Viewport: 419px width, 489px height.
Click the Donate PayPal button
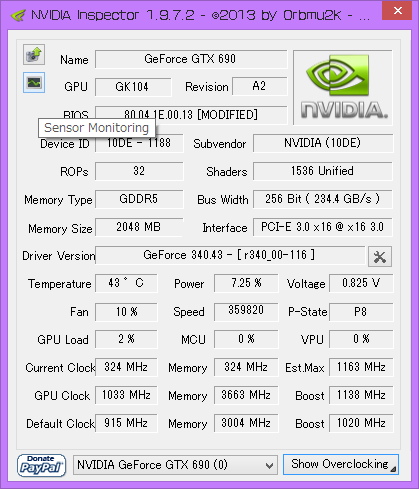coord(41,465)
